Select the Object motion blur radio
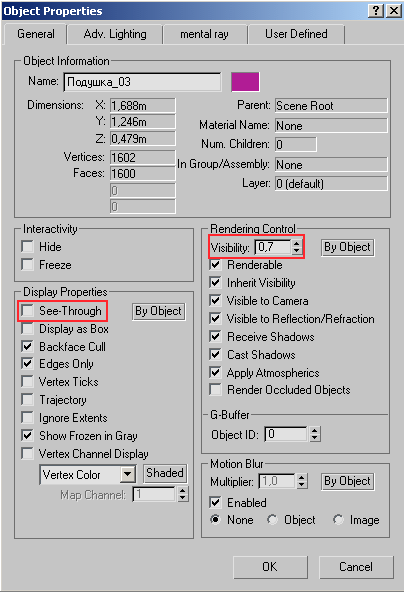This screenshot has height=592, width=404. coord(272,520)
